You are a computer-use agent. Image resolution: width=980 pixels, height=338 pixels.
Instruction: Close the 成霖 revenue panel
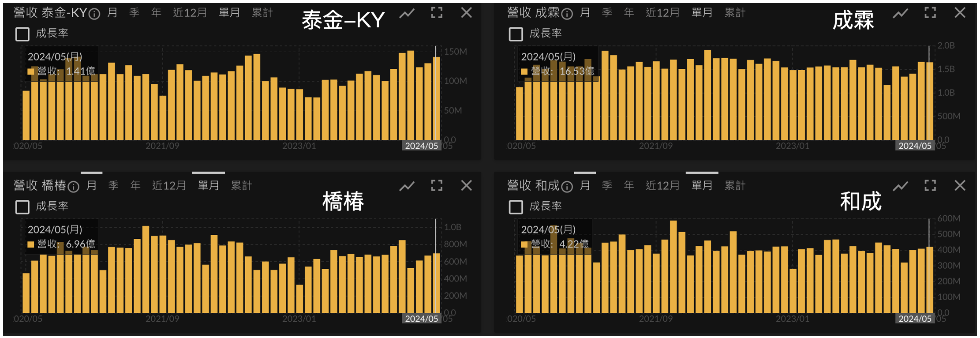pyautogui.click(x=960, y=13)
